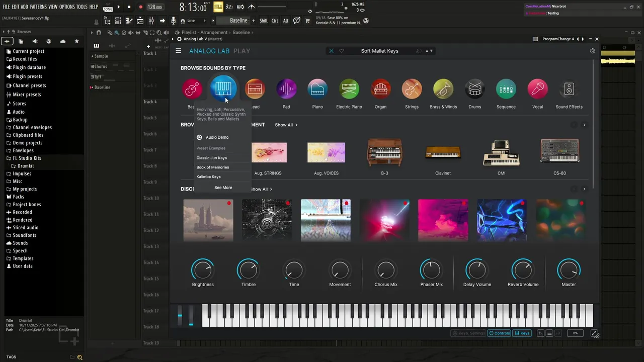Image resolution: width=644 pixels, height=362 pixels.
Task: Open Kalimba Keys preset example
Action: [x=209, y=177]
